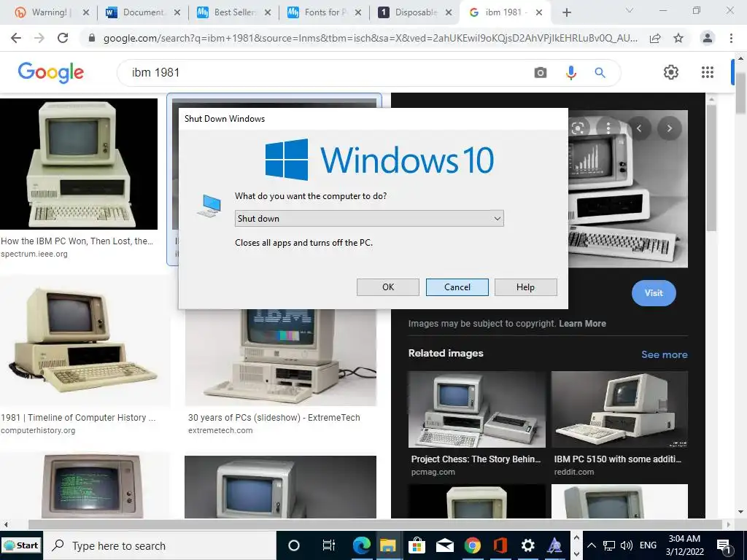Click the Google logo

(50, 72)
